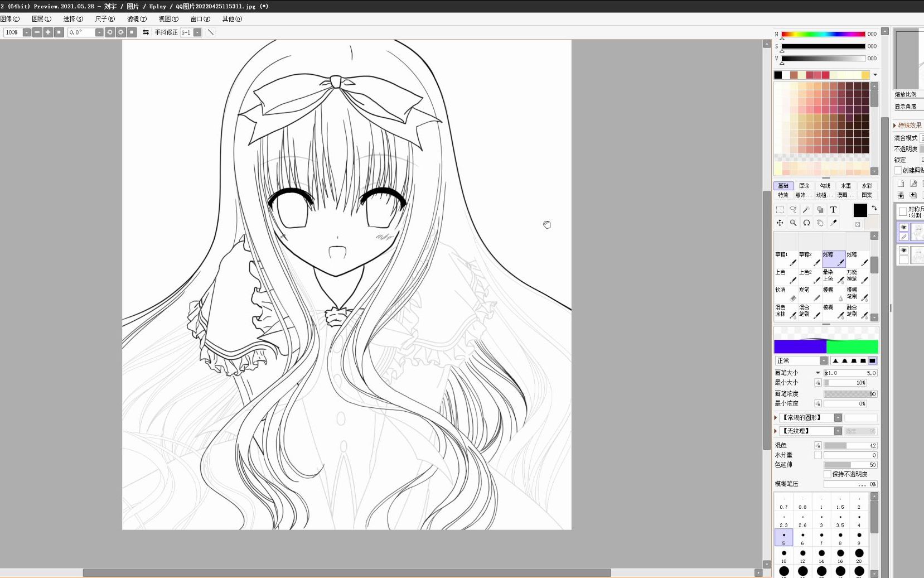Viewport: 924px width, 578px height.
Task: Toggle pressure control for 最小浓度
Action: (818, 403)
